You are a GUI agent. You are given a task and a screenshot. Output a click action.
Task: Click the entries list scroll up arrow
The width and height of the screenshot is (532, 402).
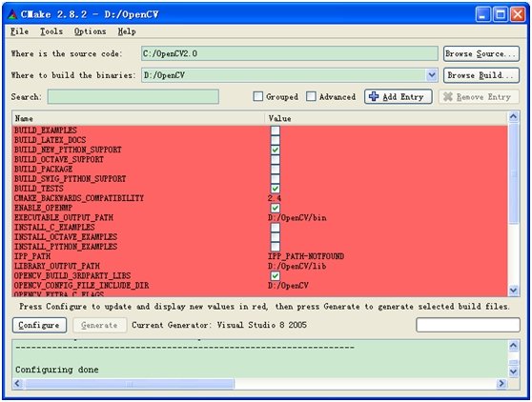point(513,117)
